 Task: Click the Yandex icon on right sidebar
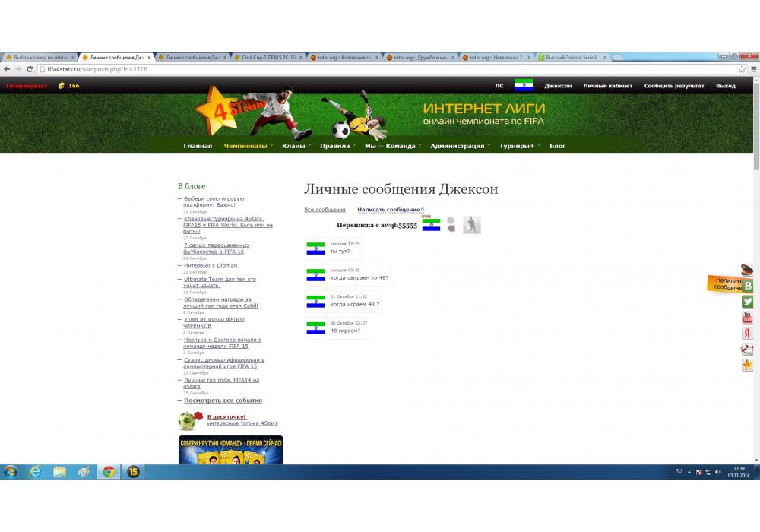[748, 334]
